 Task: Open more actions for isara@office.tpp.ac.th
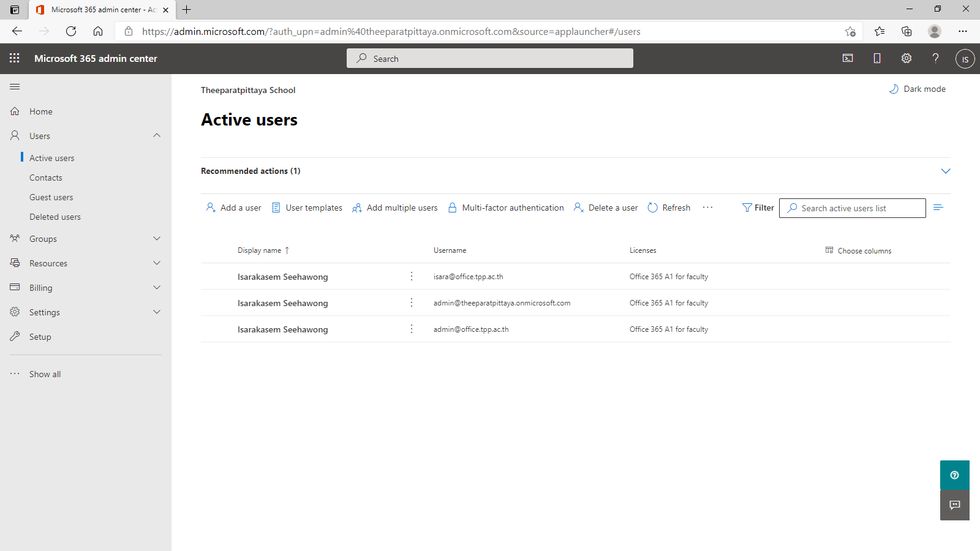[412, 276]
